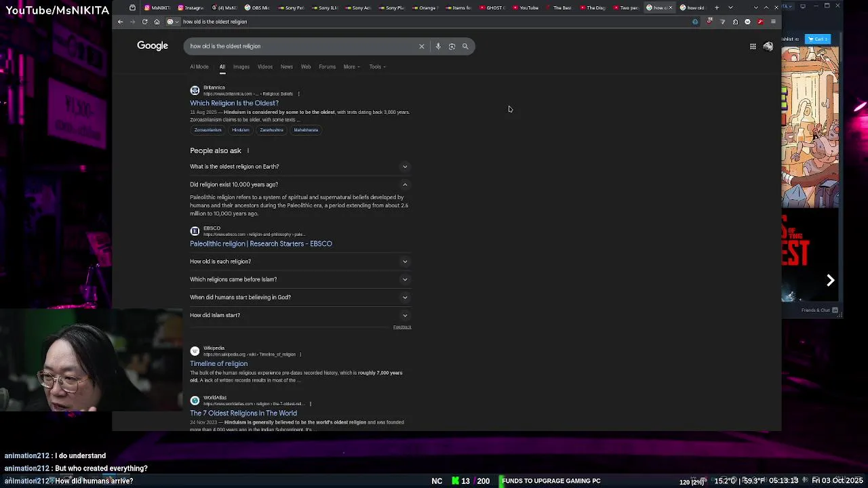Click the Zoroastrianism chip

208,130
